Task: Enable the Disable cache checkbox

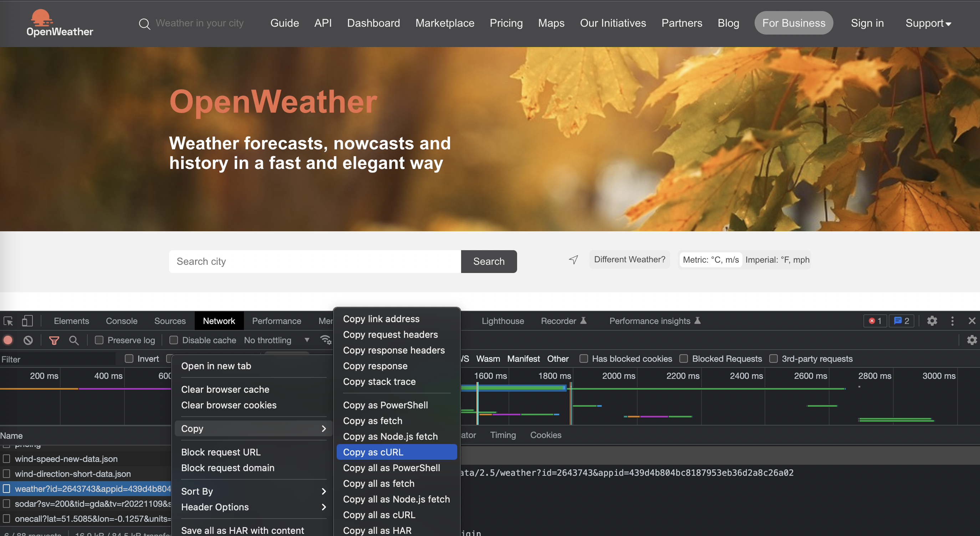Action: 173,340
